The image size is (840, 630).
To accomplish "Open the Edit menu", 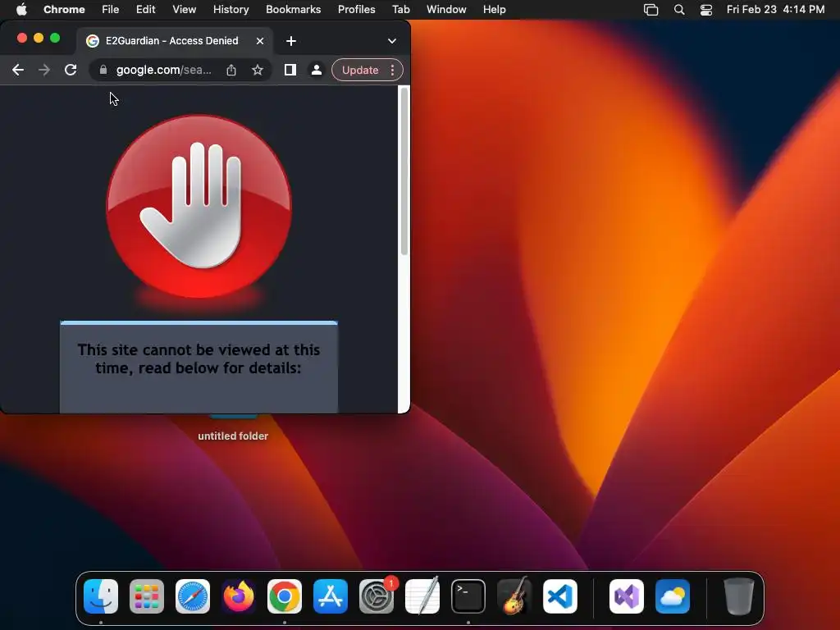I will [145, 10].
